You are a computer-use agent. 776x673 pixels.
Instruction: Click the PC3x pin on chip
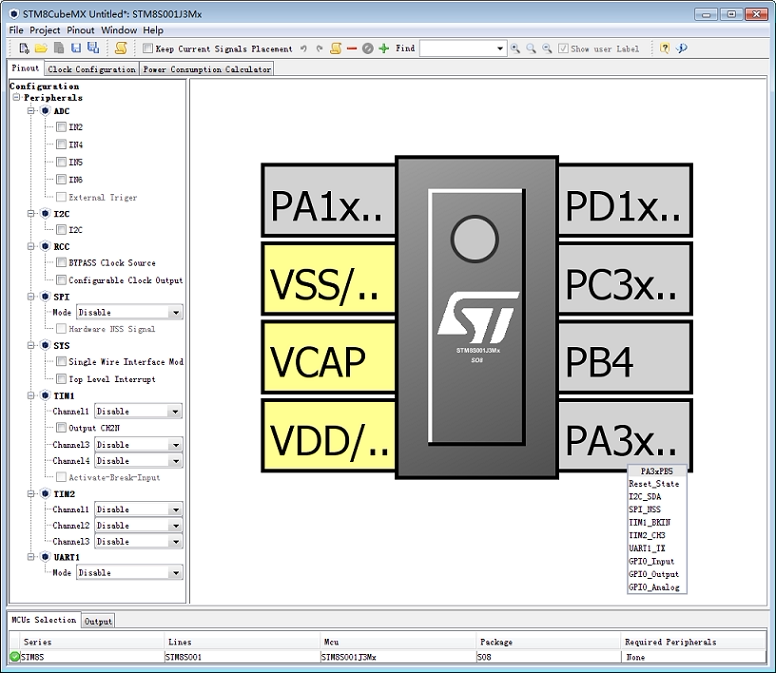(x=625, y=279)
